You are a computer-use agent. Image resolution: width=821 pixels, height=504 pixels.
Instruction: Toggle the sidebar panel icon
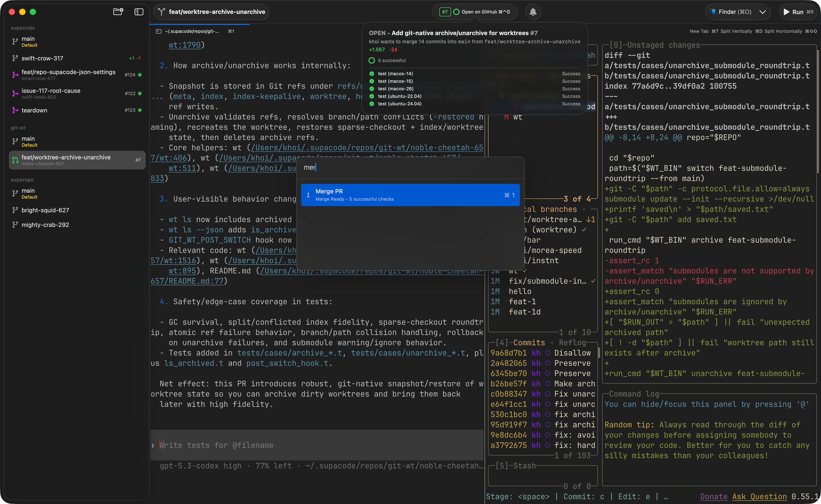tap(139, 12)
